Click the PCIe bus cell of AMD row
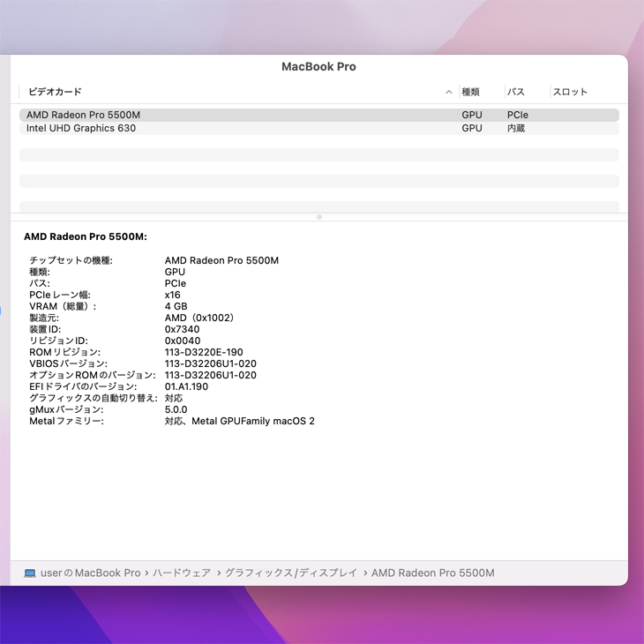The width and height of the screenshot is (644, 644). (518, 115)
